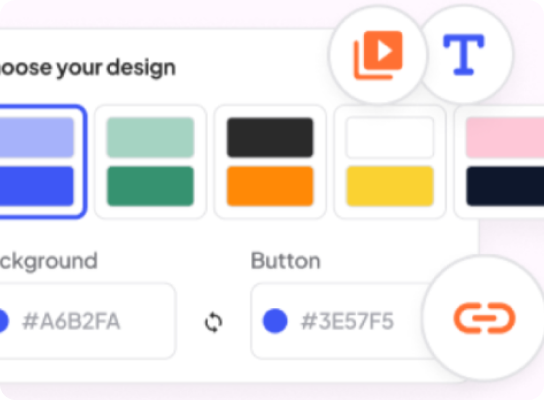Click the blue text T icon
This screenshot has width=544, height=400.
(x=464, y=54)
